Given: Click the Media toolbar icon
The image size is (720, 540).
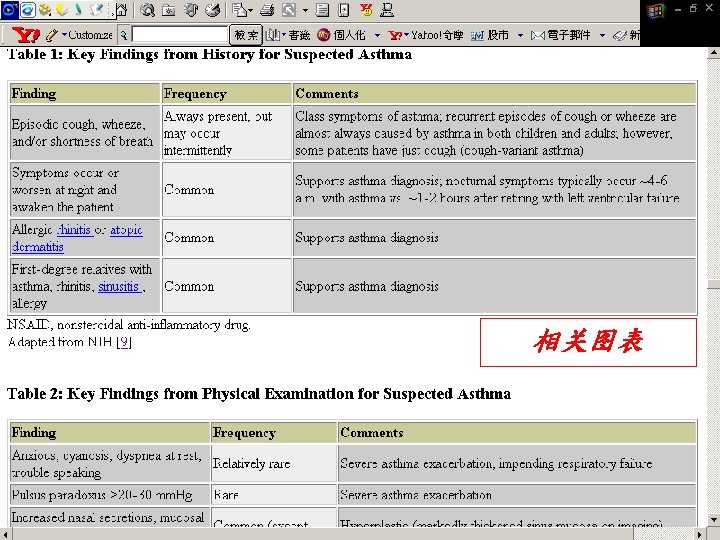Looking at the screenshot, I should point(191,10).
